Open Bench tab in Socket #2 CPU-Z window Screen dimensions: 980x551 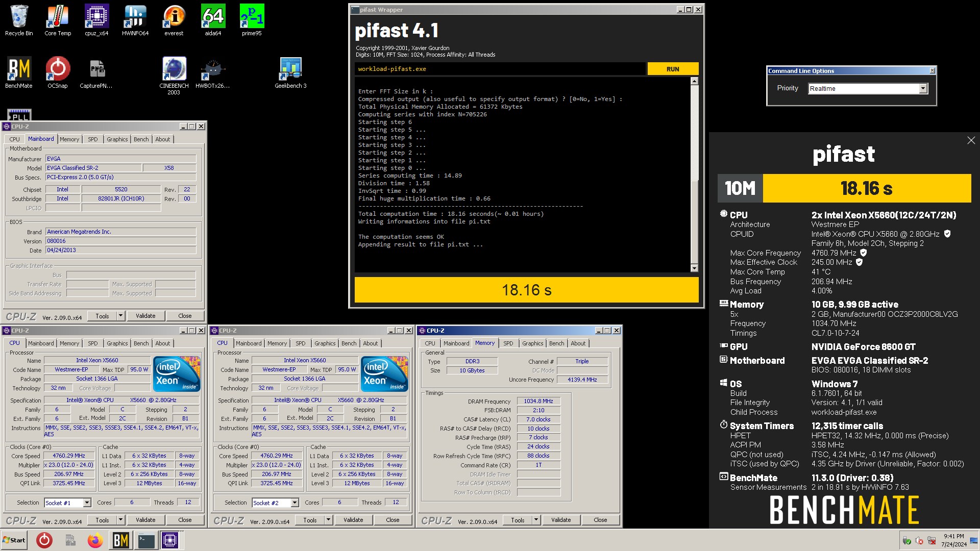349,343
